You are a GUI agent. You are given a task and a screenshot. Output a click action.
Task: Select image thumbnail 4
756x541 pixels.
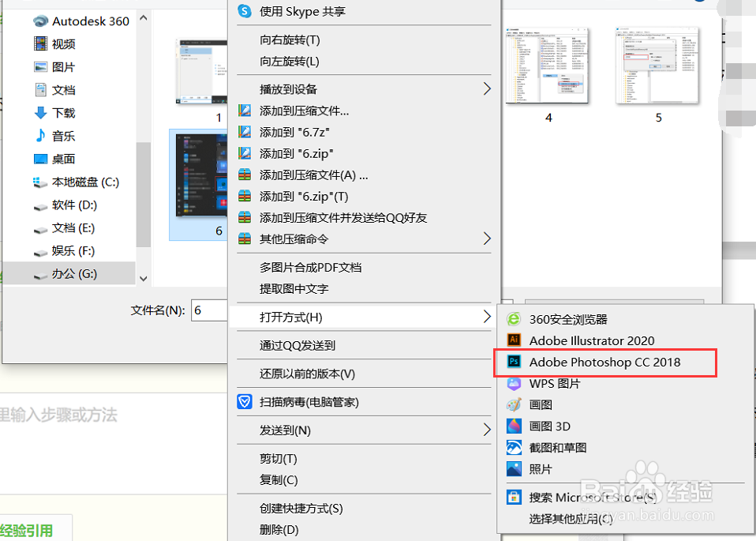click(547, 66)
